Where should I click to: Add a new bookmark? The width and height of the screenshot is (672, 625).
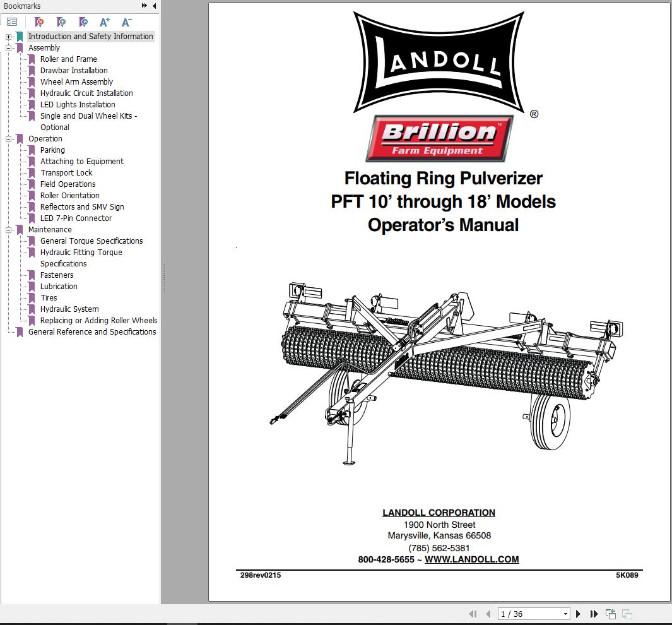pyautogui.click(x=61, y=21)
